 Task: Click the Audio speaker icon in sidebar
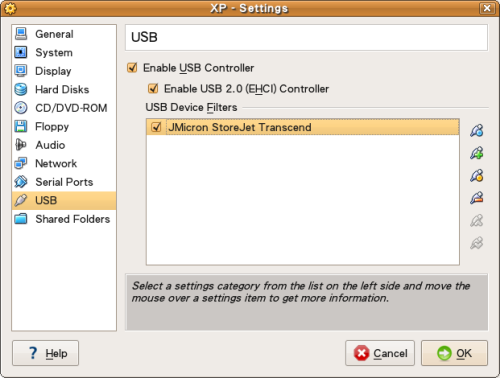click(21, 145)
